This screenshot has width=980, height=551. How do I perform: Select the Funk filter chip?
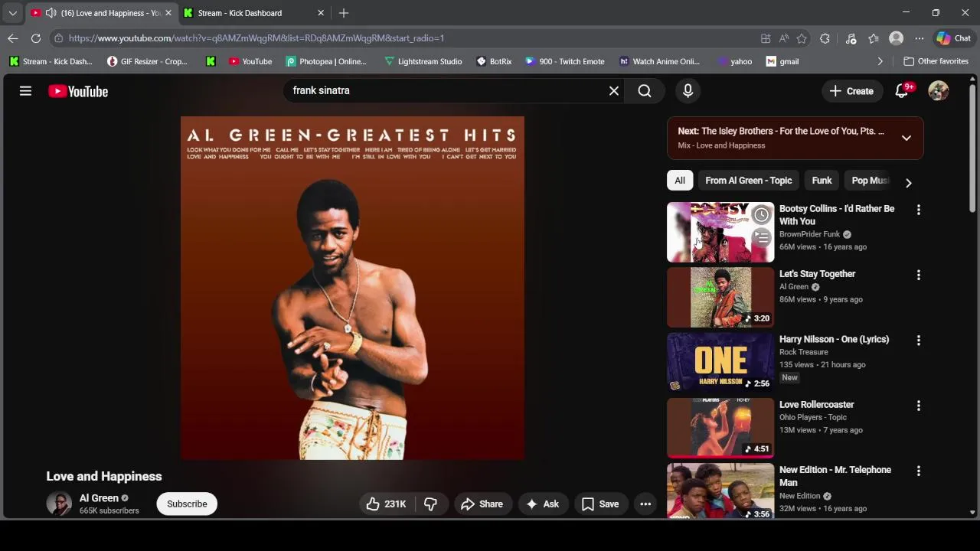coord(822,181)
